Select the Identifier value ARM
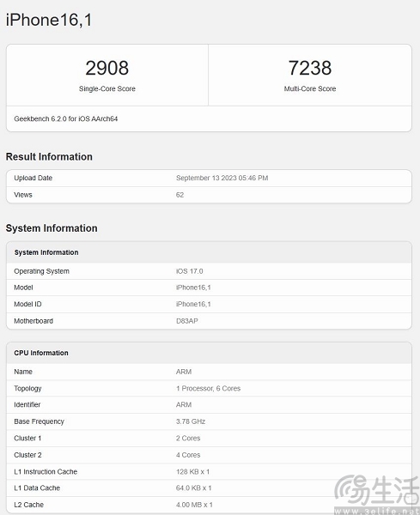 click(184, 405)
